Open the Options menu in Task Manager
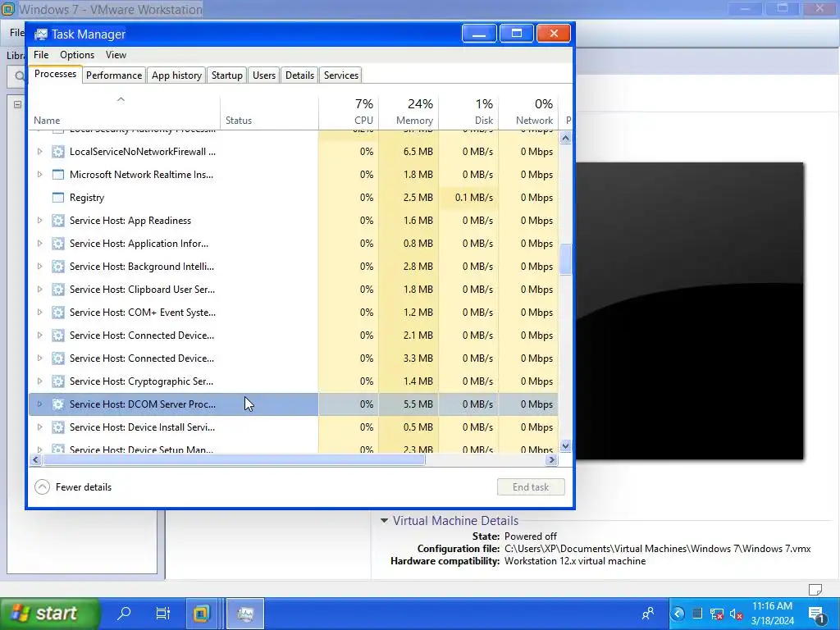 [x=77, y=55]
